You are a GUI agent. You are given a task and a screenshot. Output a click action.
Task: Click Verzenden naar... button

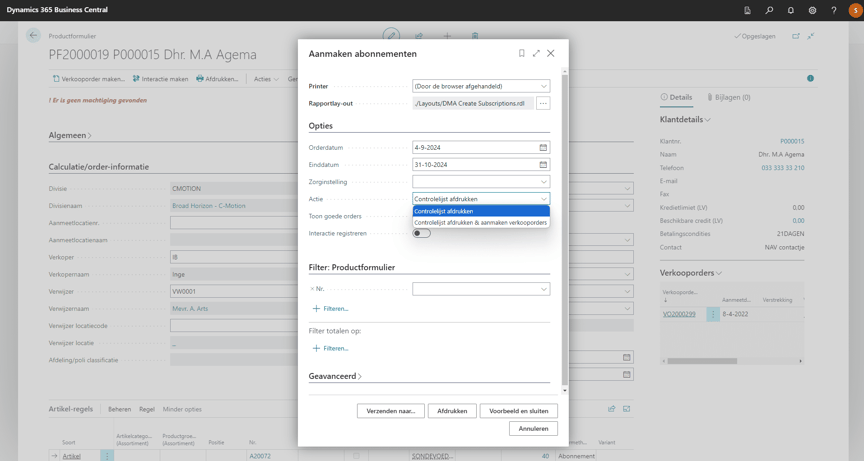pyautogui.click(x=391, y=411)
